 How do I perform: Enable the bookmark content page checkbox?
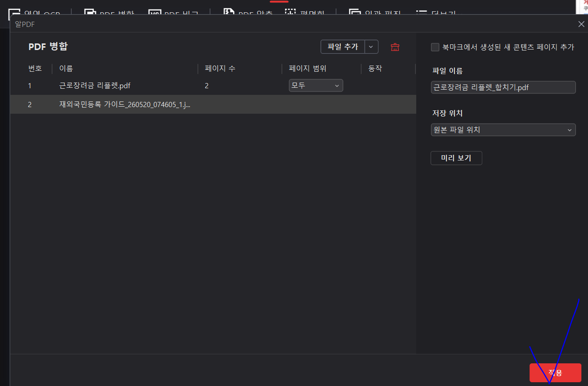coord(435,47)
